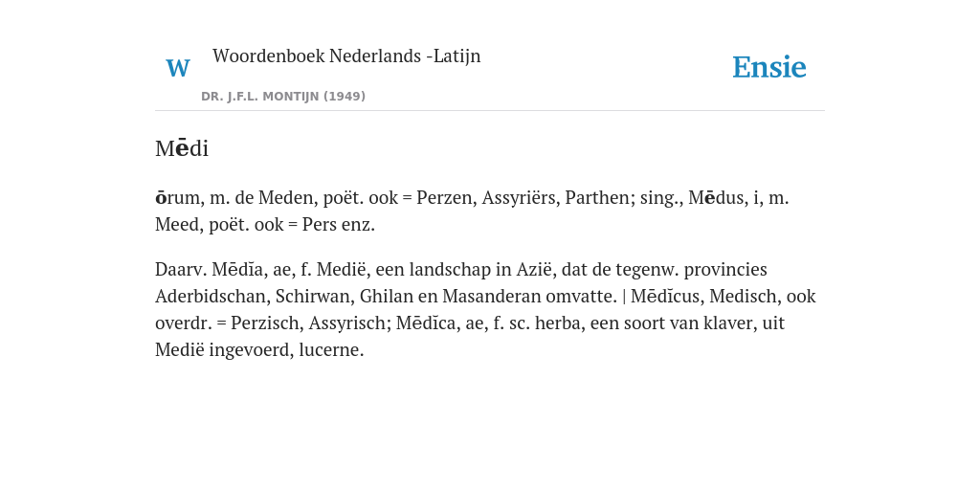
Task: Click the term Mēdĭcus in the definition
Action: [665, 296]
